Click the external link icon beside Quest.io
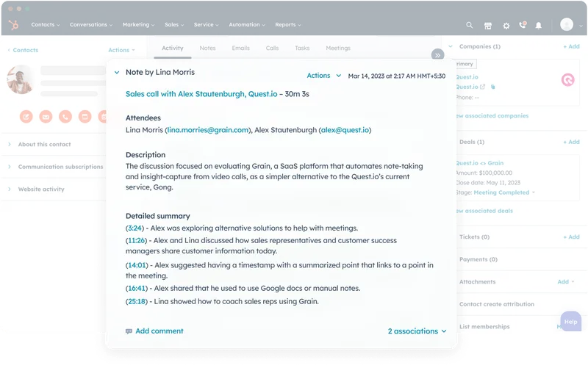Image resolution: width=588 pixels, height=368 pixels. (483, 87)
